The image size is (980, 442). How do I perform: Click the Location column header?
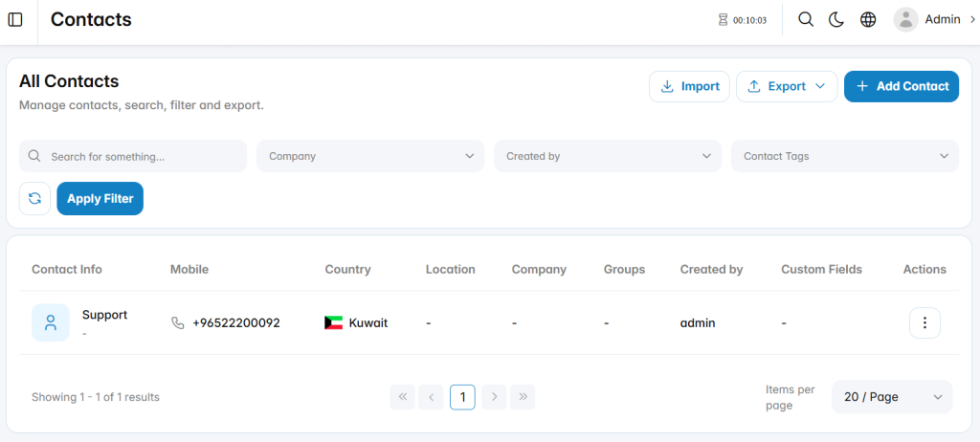coord(451,270)
